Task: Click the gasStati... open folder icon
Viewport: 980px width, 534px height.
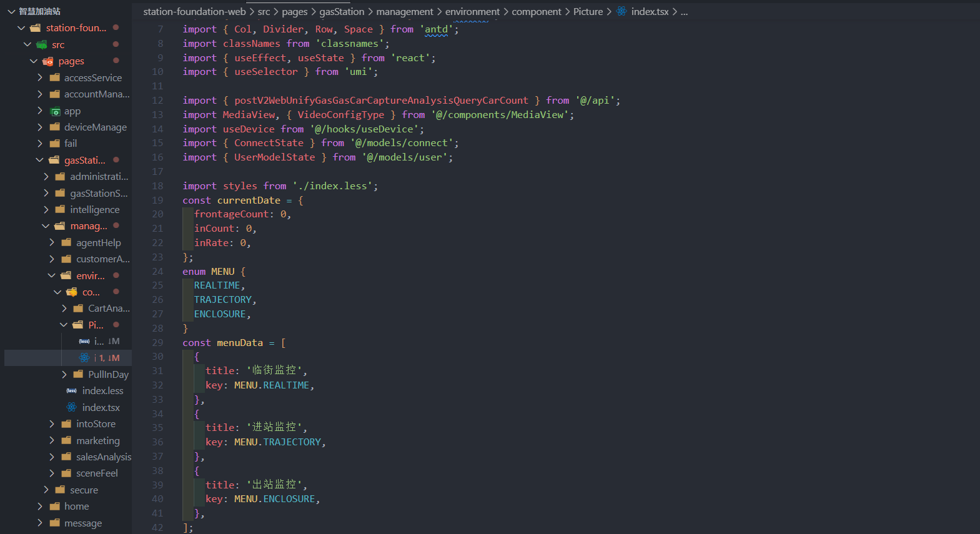Action: [x=54, y=160]
